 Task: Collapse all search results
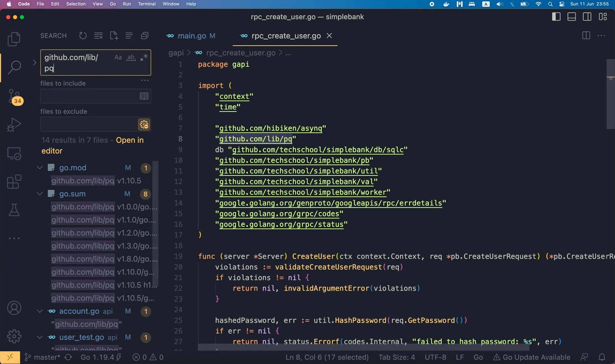tap(145, 36)
